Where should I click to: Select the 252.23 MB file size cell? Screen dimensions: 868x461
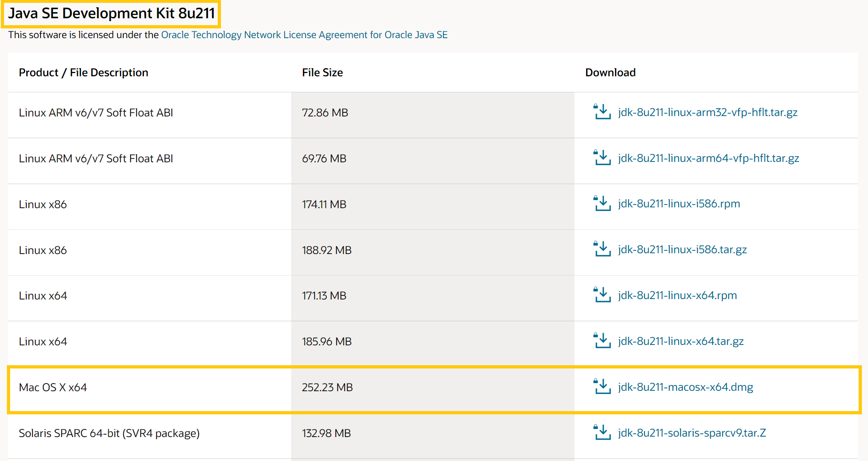(x=433, y=388)
